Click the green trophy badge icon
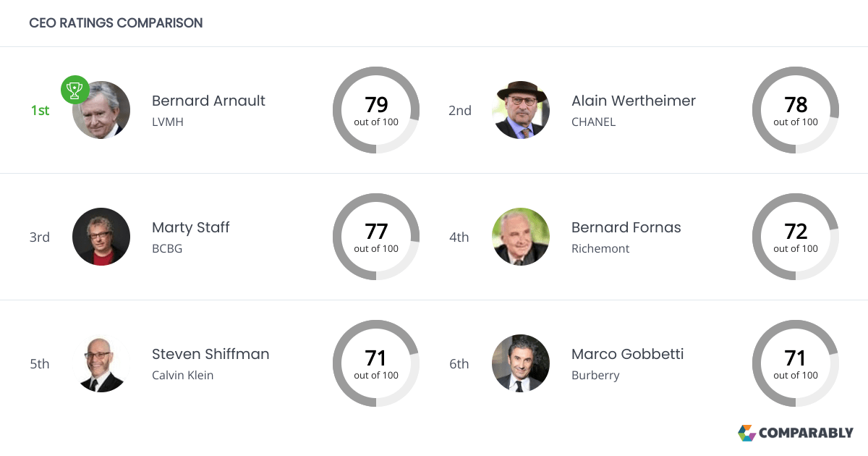868x456 pixels. [75, 90]
